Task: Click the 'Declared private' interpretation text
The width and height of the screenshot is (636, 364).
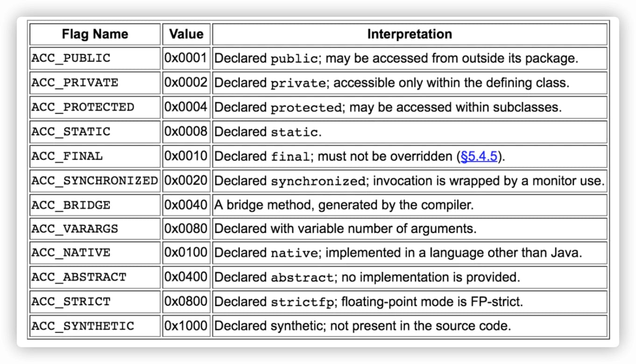Action: click(392, 83)
